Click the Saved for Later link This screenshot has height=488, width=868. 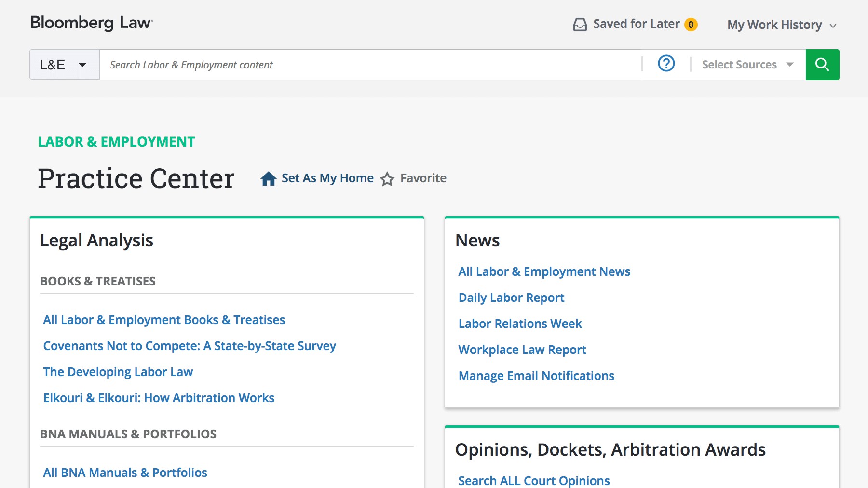[x=636, y=24]
